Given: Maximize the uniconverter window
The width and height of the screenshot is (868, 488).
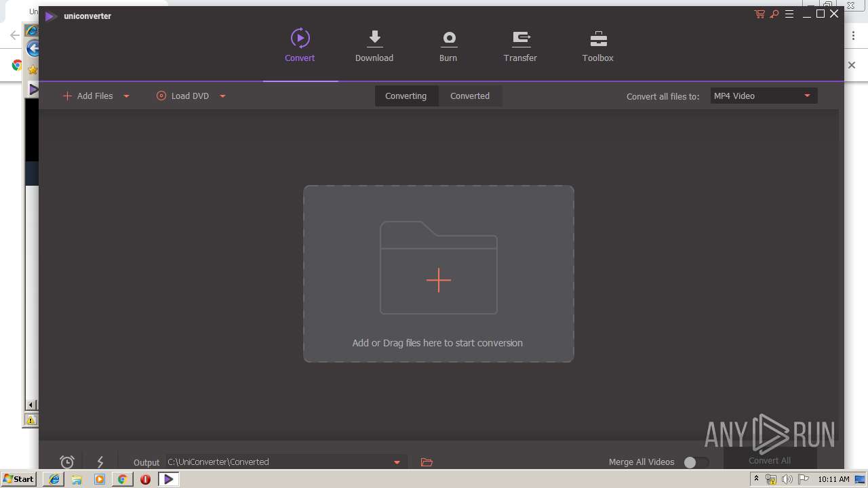Looking at the screenshot, I should (x=821, y=14).
